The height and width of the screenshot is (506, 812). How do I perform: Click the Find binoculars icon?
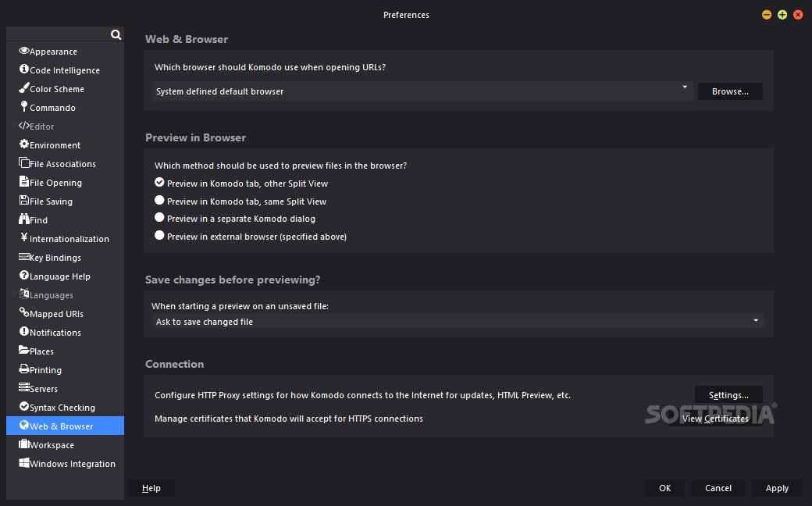pos(24,219)
